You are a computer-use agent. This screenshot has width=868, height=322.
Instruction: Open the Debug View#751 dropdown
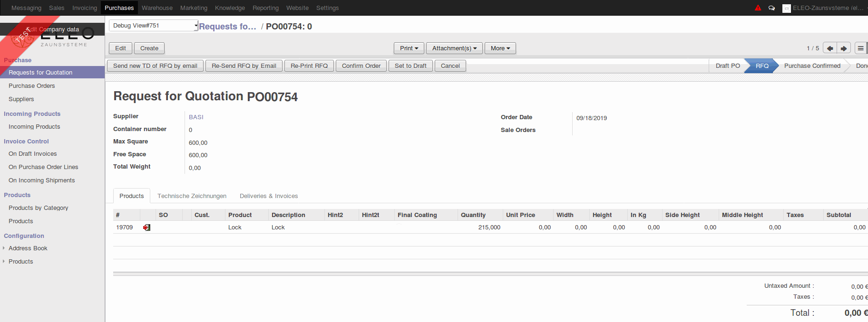pyautogui.click(x=153, y=26)
